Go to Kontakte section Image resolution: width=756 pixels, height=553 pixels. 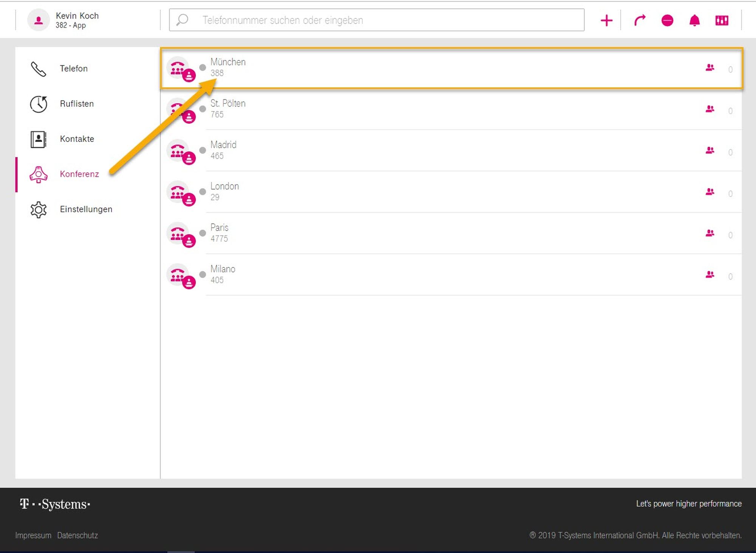tap(77, 139)
